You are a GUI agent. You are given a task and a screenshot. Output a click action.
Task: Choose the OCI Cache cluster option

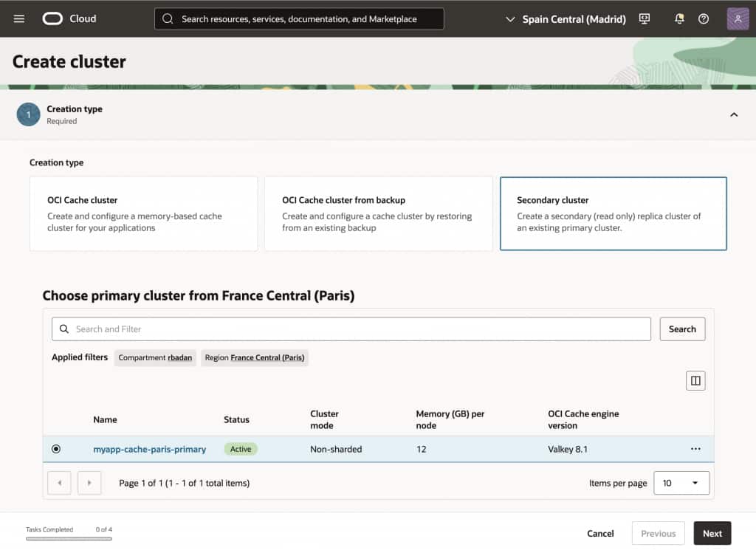[x=144, y=213]
